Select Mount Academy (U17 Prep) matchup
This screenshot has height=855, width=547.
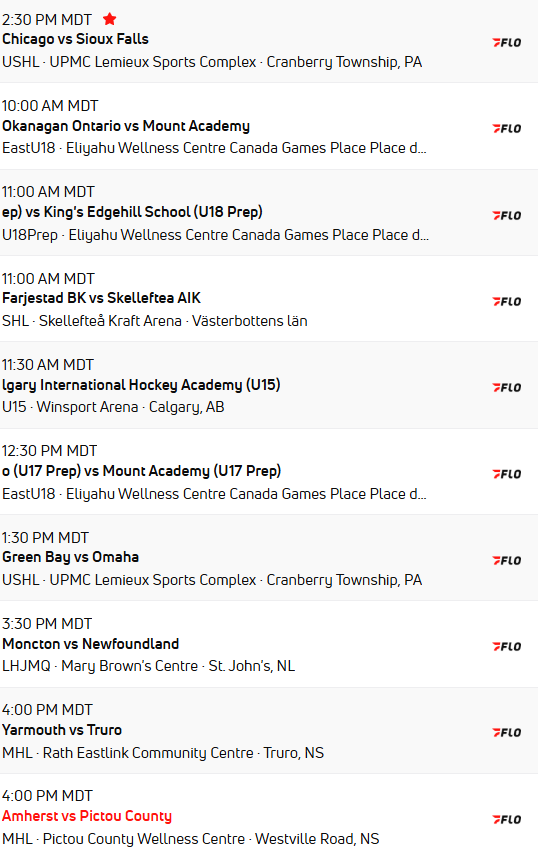(x=142, y=471)
